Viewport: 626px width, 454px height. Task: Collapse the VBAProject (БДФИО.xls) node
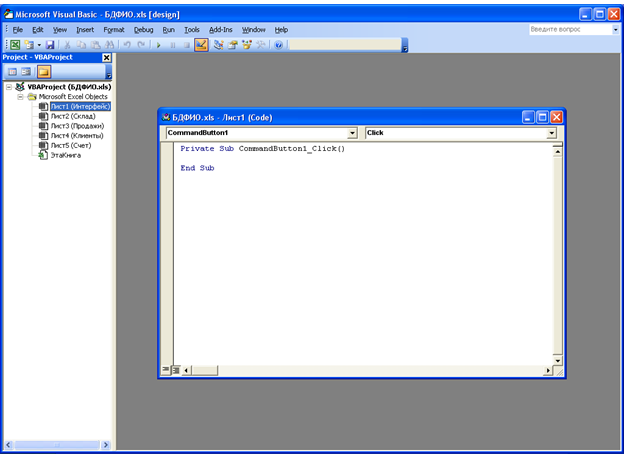tap(9, 87)
